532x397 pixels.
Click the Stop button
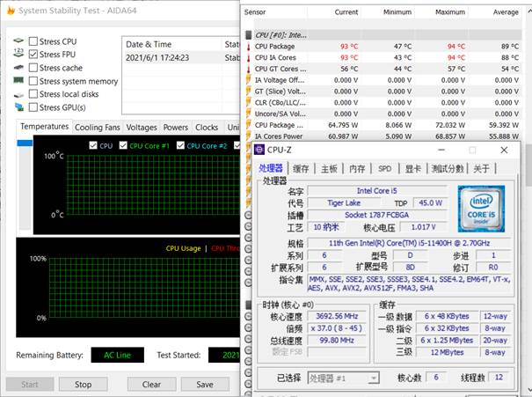point(84,385)
